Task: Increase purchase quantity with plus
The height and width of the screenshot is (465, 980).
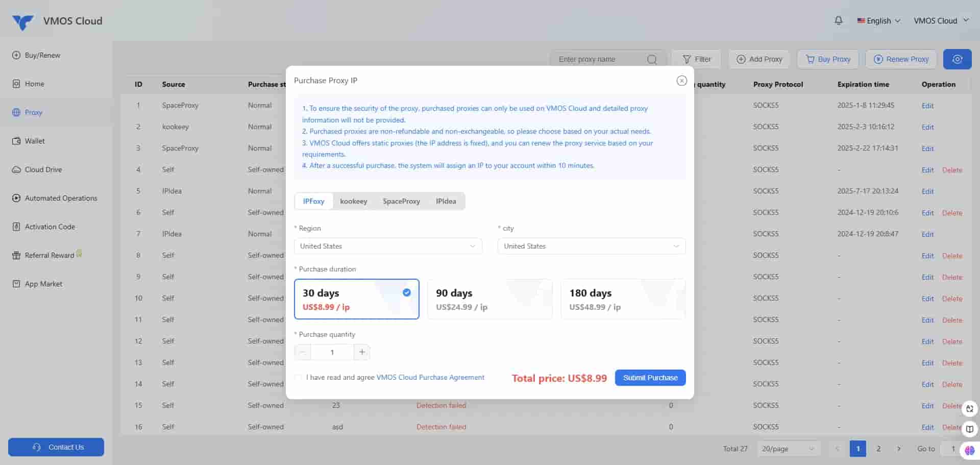Action: point(362,352)
